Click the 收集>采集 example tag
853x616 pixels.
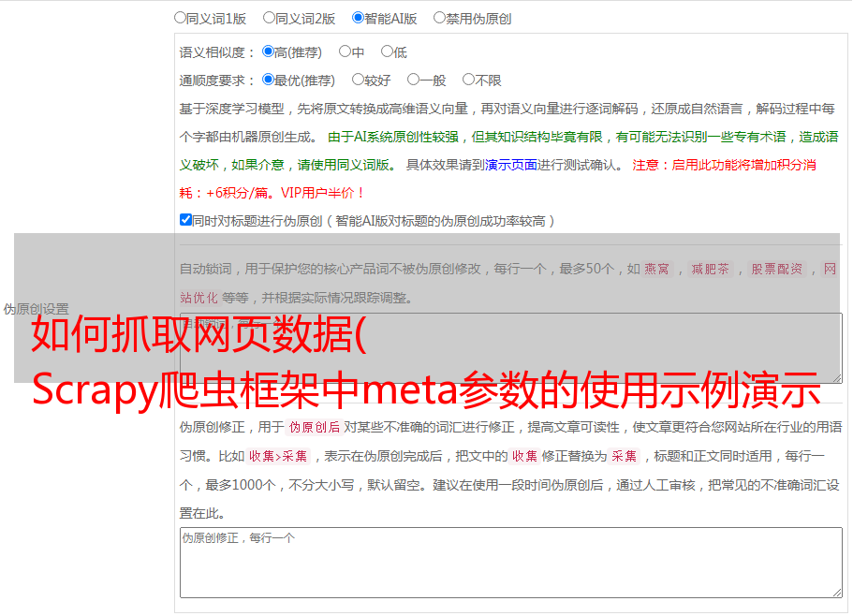coord(278,456)
